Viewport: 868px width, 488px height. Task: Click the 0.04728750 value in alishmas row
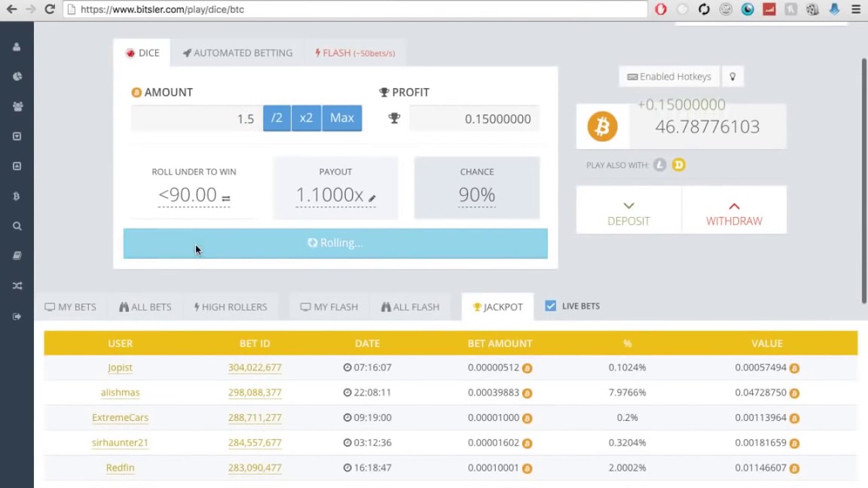tap(761, 392)
